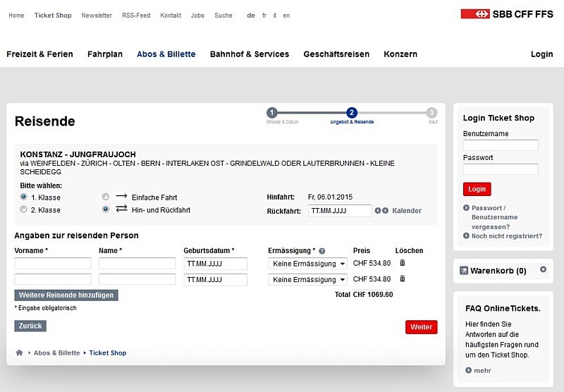Click Weitere Reisende hinzufügen button

click(x=66, y=295)
